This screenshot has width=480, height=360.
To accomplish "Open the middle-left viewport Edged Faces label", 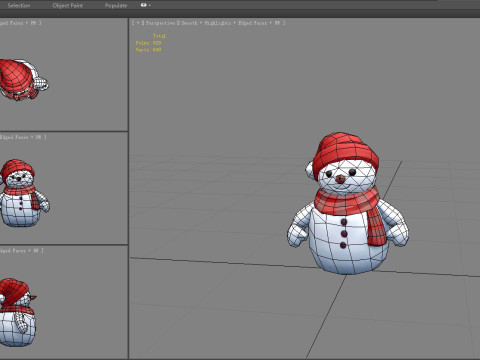I will click(x=14, y=137).
